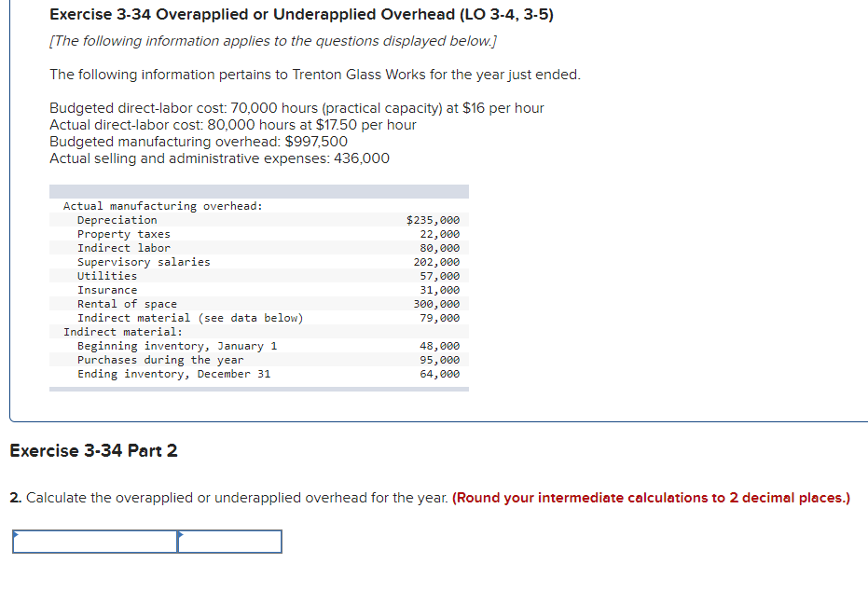Click the left answer input field
Viewport: 868px width, 591px height.
tap(93, 541)
